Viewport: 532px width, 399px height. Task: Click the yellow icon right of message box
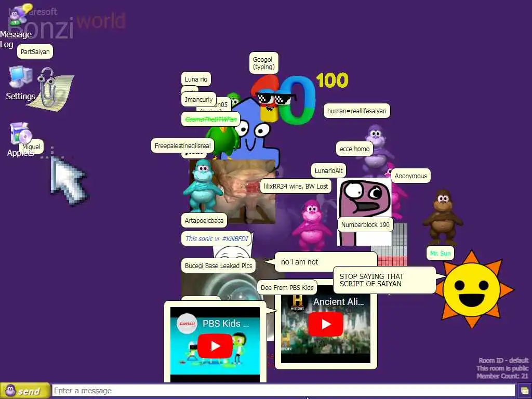click(x=524, y=391)
